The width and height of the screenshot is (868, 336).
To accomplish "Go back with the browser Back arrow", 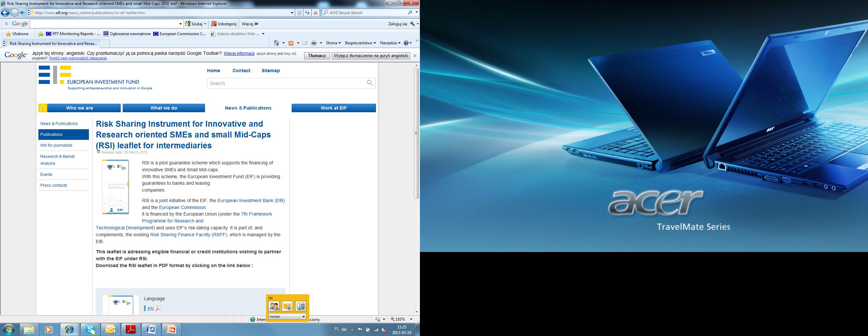I will (x=5, y=13).
